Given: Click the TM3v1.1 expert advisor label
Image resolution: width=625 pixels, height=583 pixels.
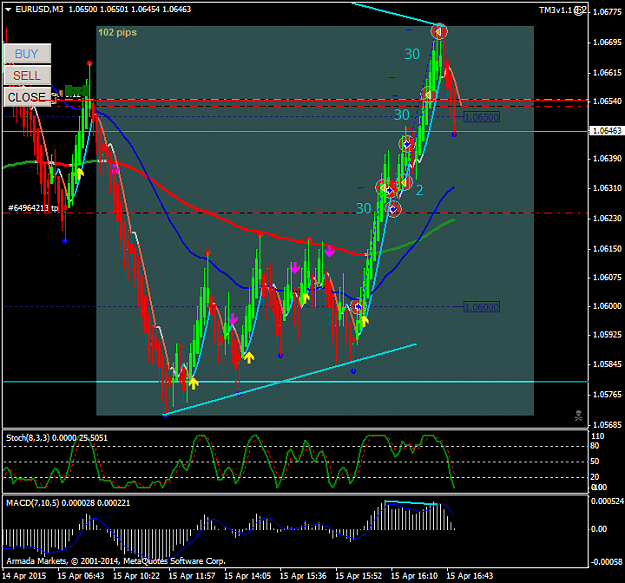Looking at the screenshot, I should tap(555, 10).
